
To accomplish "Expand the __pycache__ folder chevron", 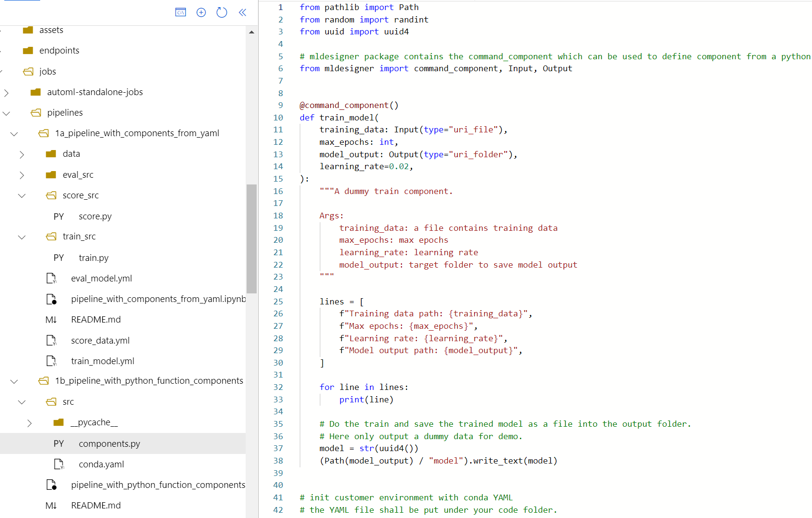I will [x=29, y=423].
